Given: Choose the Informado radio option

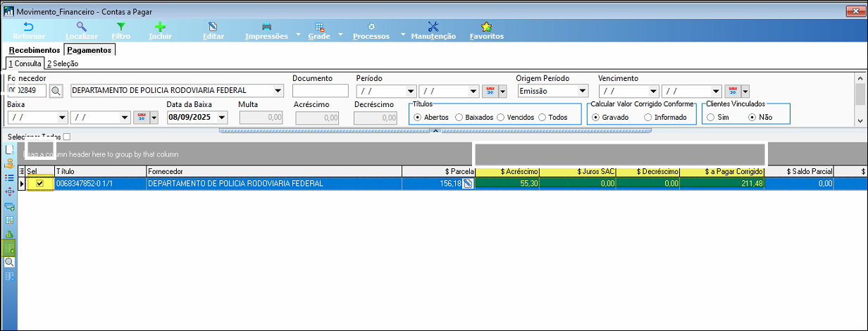Looking at the screenshot, I should click(647, 118).
